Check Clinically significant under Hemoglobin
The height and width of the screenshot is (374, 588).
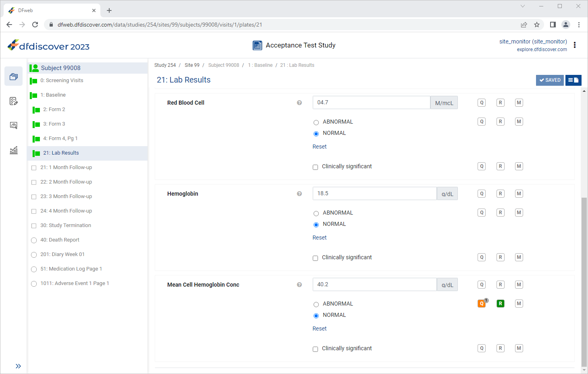coord(316,258)
